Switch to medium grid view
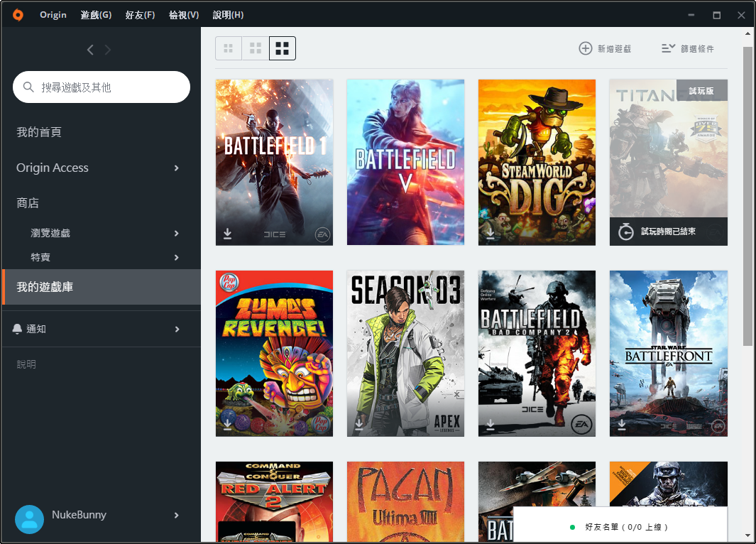Viewport: 756px width, 544px height. click(x=256, y=48)
